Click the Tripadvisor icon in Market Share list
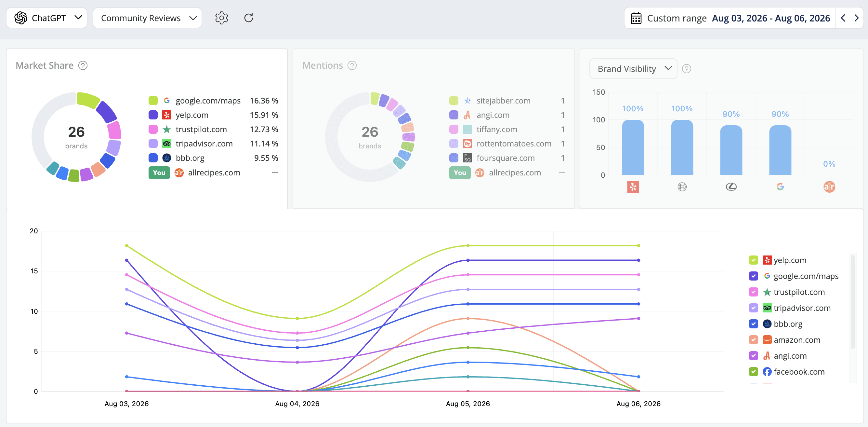This screenshot has width=868, height=427. [x=166, y=144]
